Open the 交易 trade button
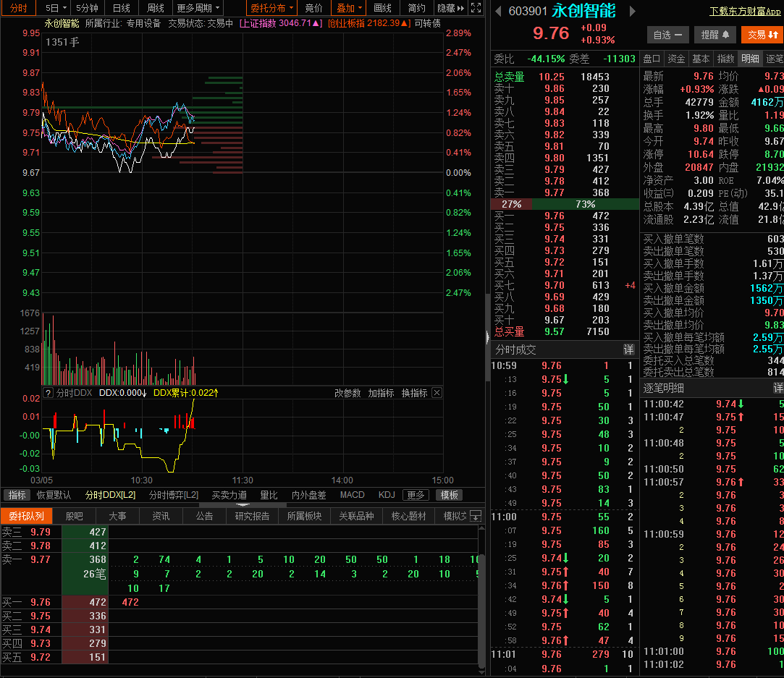This screenshot has width=784, height=678. pyautogui.click(x=762, y=35)
